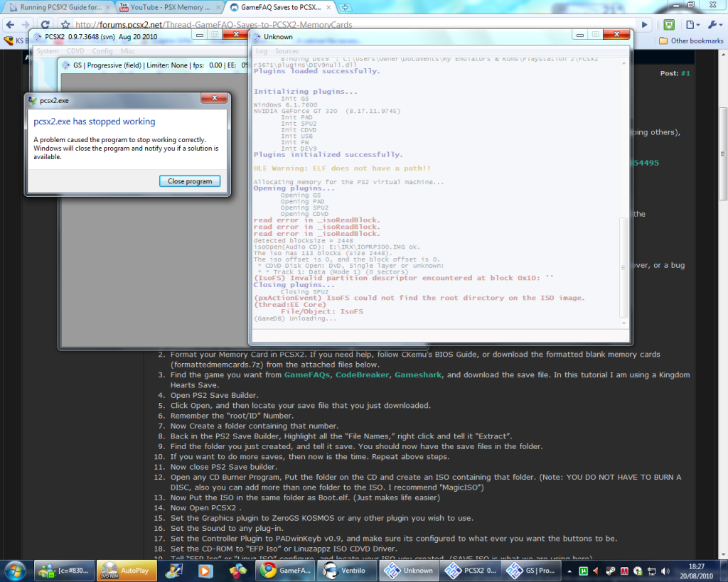Click the browser address bar URL
The width and height of the screenshot is (728, 582).
[213, 25]
